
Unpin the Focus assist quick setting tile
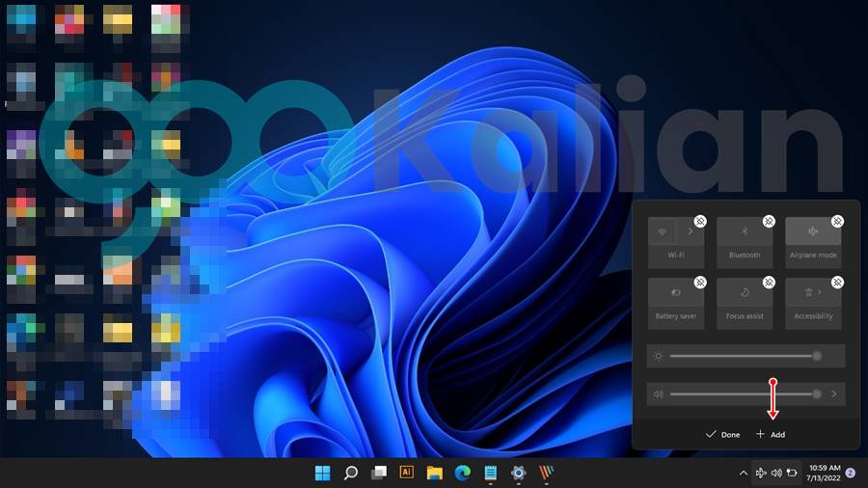click(x=769, y=283)
